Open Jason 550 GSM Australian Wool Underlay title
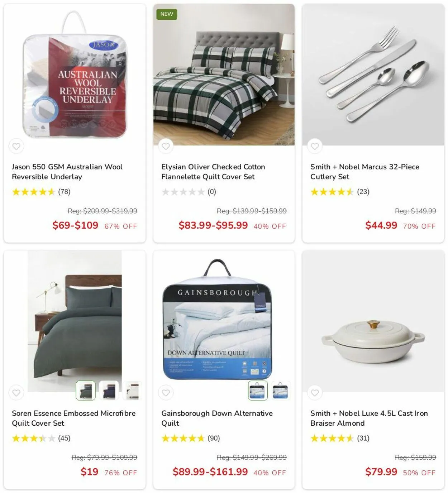Screen dimensions: 448x493 tap(67, 172)
